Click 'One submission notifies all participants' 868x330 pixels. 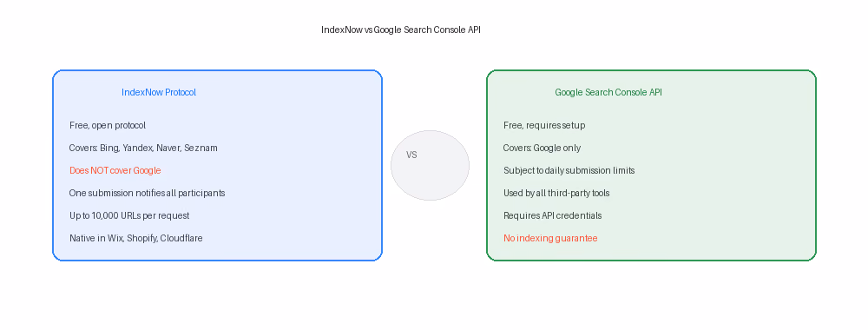(148, 194)
